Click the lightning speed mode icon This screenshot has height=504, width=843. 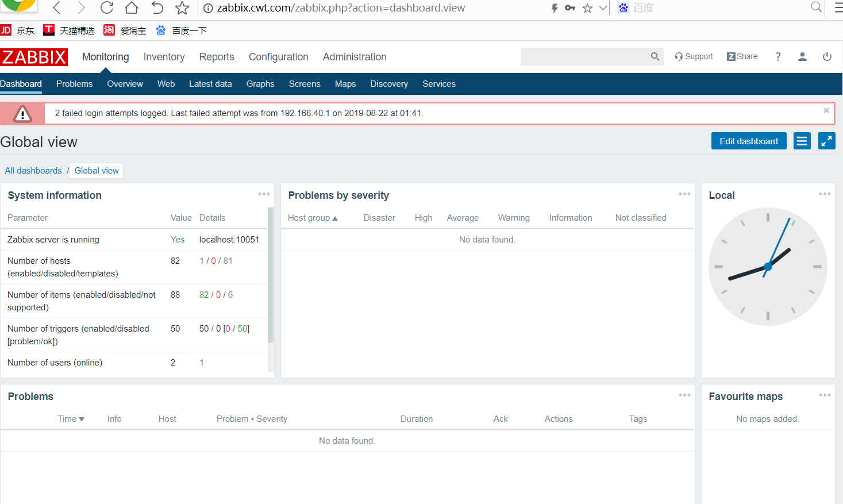(555, 8)
